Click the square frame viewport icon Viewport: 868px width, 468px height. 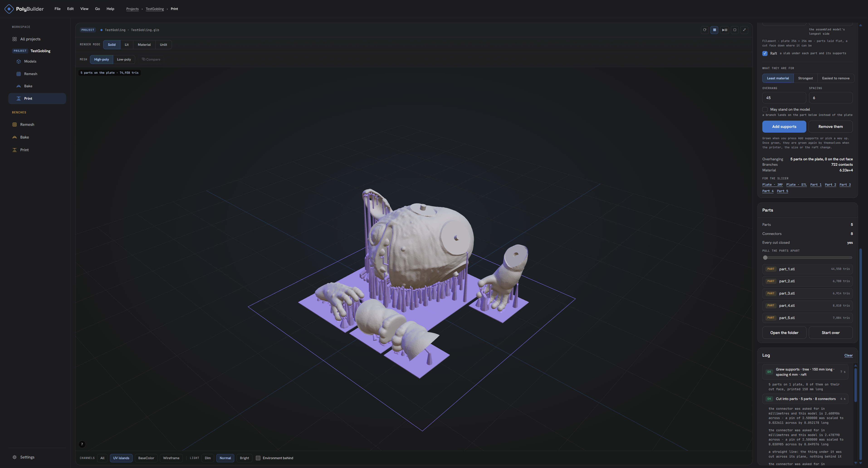pyautogui.click(x=735, y=30)
